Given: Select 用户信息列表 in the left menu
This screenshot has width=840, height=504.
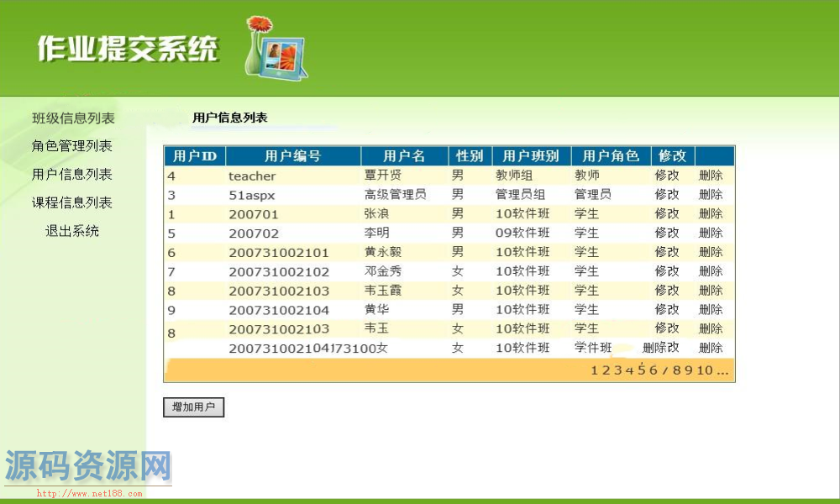Looking at the screenshot, I should click(71, 175).
